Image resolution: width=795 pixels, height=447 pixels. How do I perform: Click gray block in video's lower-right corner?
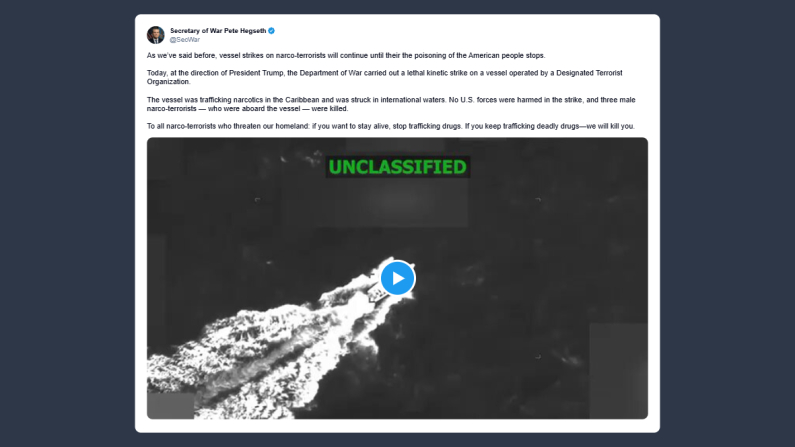click(619, 371)
